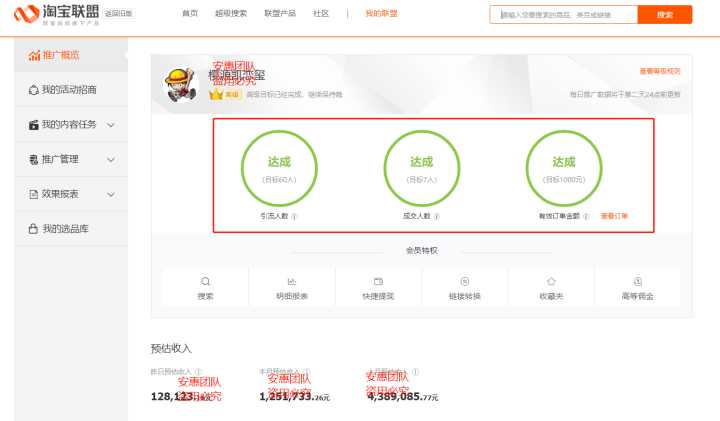
Task: Click the 我的选品库 bag icon
Action: click(x=33, y=229)
